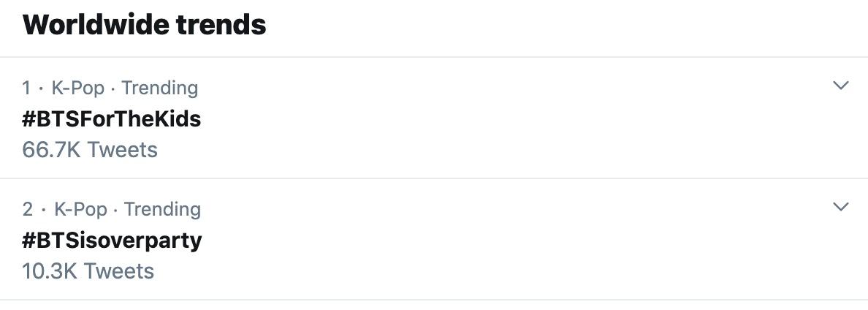
Task: Click empty area below the #BTSisoverparty row
Action: [x=434, y=305]
